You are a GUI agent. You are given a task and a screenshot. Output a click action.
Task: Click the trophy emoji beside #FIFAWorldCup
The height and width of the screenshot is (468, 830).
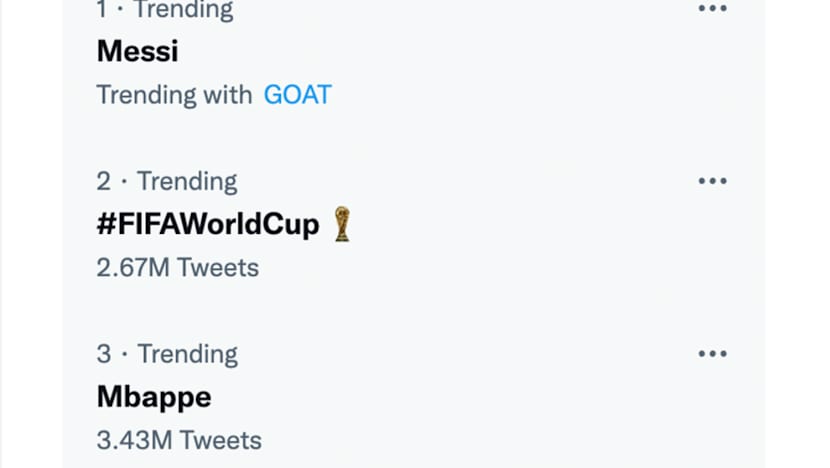342,224
